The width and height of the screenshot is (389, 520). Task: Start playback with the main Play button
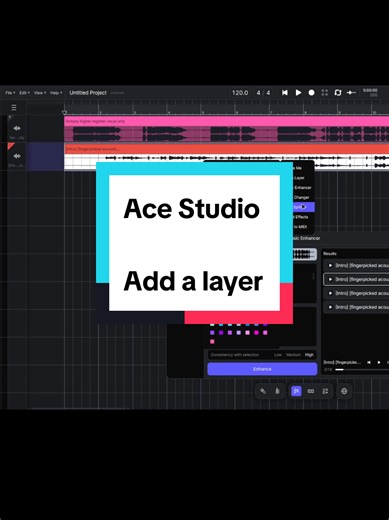(298, 93)
